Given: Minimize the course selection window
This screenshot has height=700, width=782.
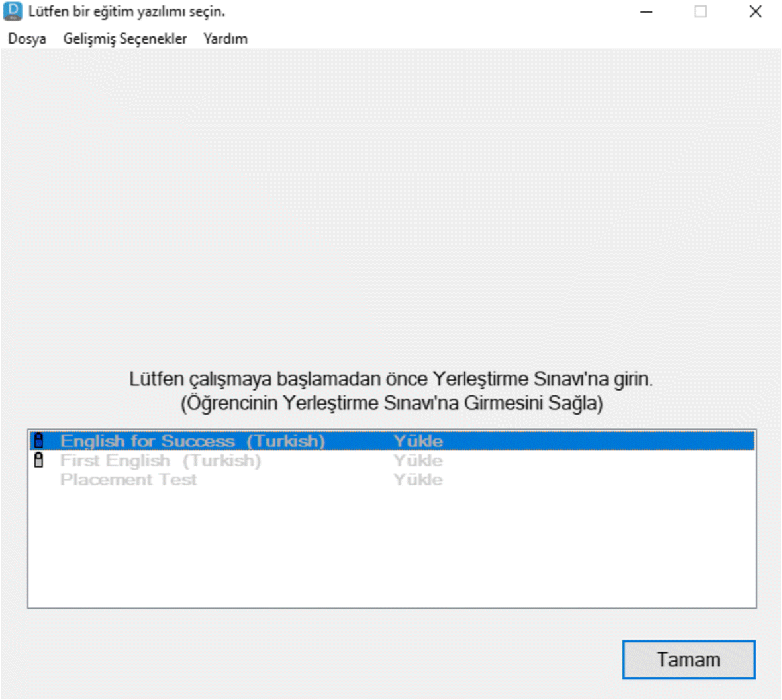Looking at the screenshot, I should (646, 11).
